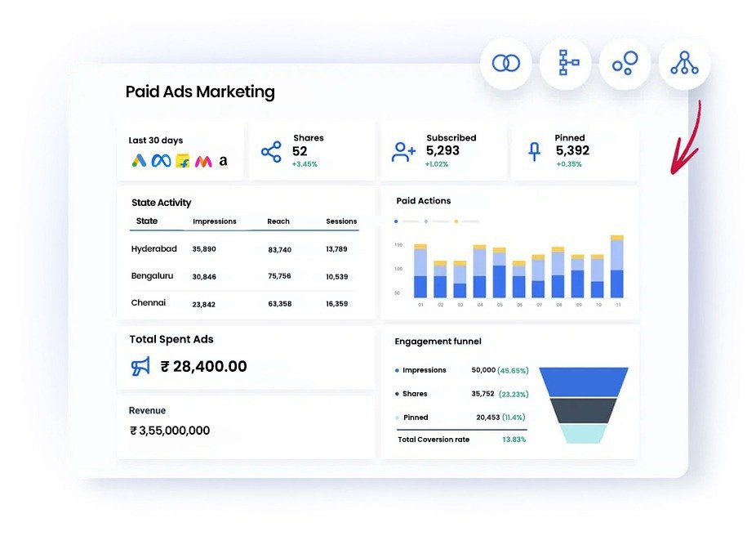
Task: Click the overlapping circles icon button
Action: 505,63
